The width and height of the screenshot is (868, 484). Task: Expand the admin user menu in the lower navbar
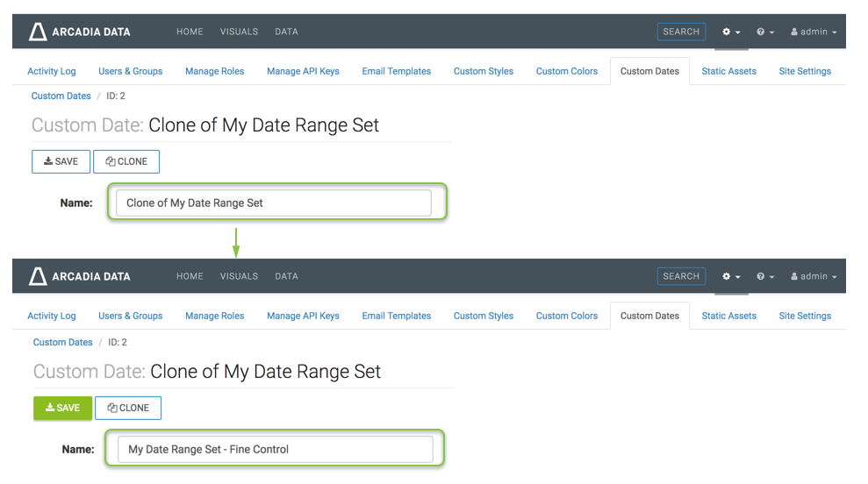tap(814, 276)
